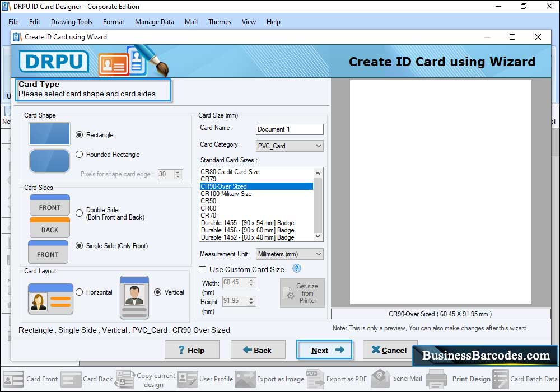This screenshot has width=560, height=392.
Task: Choose Single Side (Only Front) option
Action: pyautogui.click(x=80, y=246)
